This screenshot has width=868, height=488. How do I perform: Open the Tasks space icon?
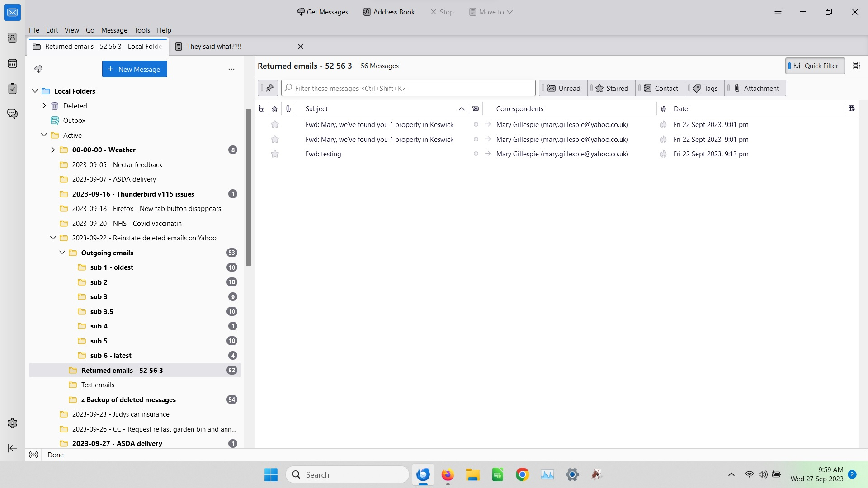click(x=12, y=89)
